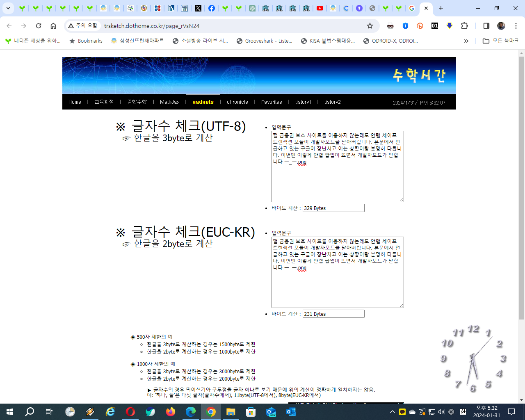
Task: Go to the browser home page
Action: (53, 26)
